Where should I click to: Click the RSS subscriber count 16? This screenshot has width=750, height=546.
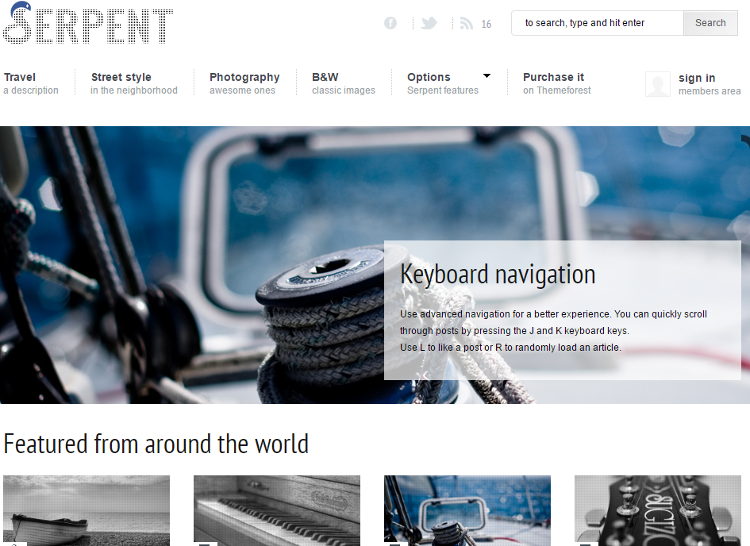point(486,24)
